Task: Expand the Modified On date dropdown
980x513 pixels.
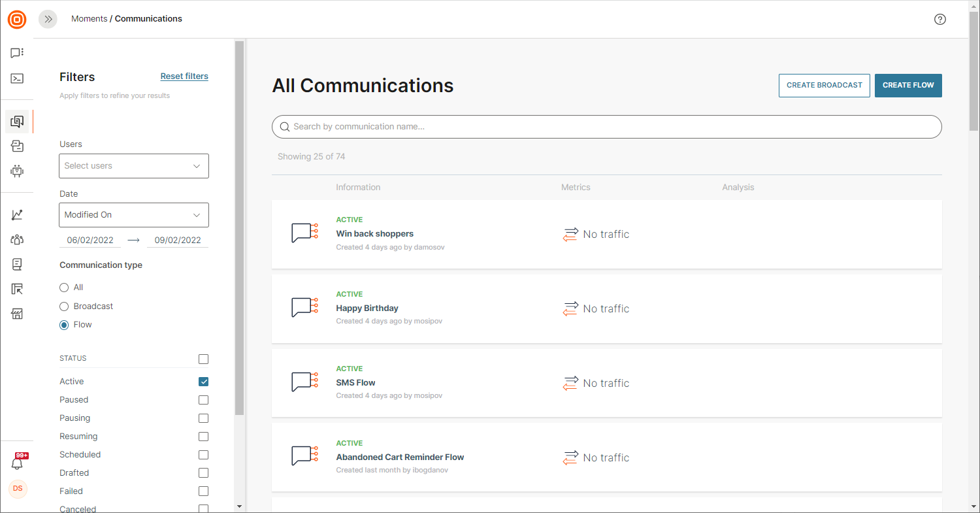Action: 133,215
